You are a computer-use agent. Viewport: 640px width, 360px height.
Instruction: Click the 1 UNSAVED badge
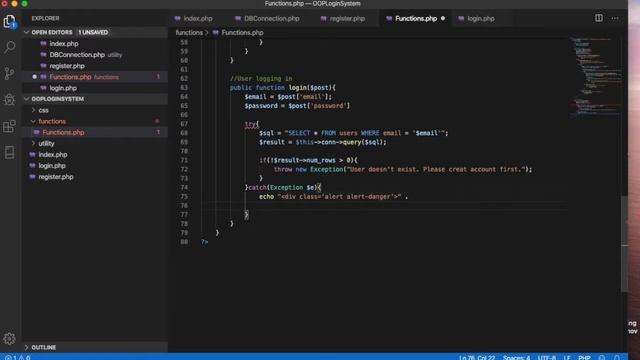[x=93, y=32]
